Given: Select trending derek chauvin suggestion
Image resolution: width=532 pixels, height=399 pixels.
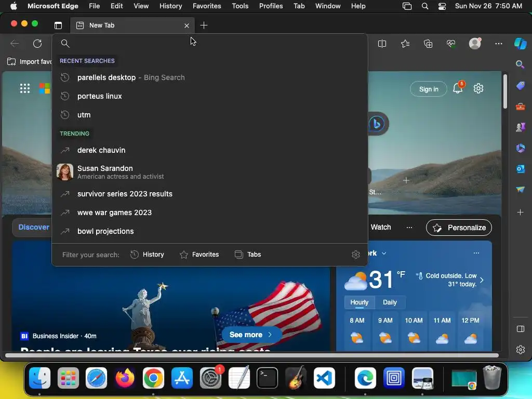Looking at the screenshot, I should (210, 150).
